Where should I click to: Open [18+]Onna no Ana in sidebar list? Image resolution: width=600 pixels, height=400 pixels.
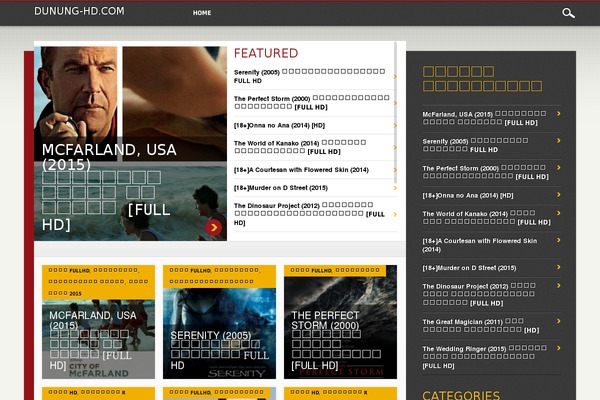(468, 196)
